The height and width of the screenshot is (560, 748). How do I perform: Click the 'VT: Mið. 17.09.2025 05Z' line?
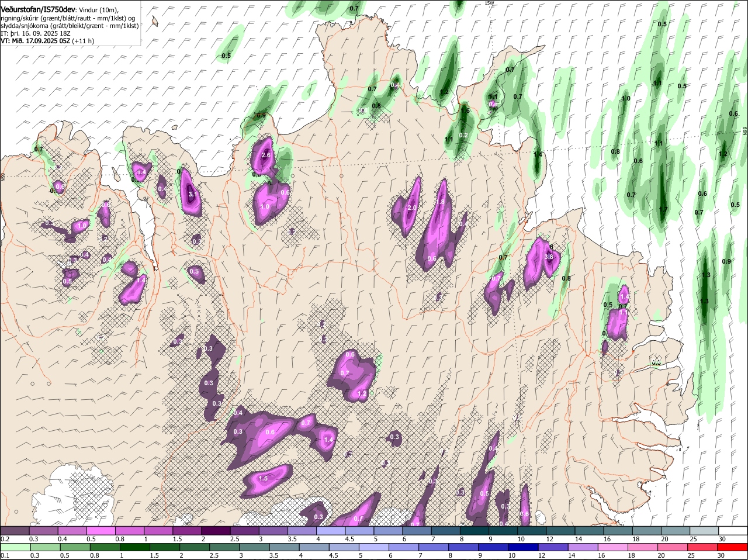[36, 41]
